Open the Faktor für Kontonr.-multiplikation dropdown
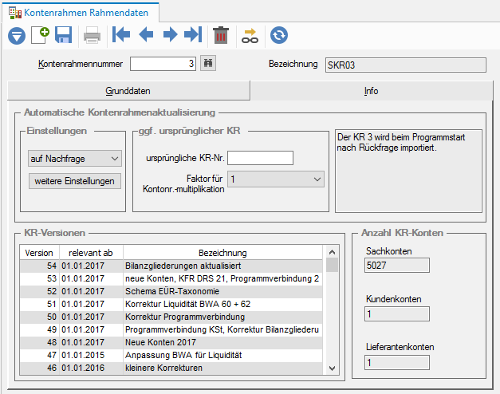 (x=276, y=179)
